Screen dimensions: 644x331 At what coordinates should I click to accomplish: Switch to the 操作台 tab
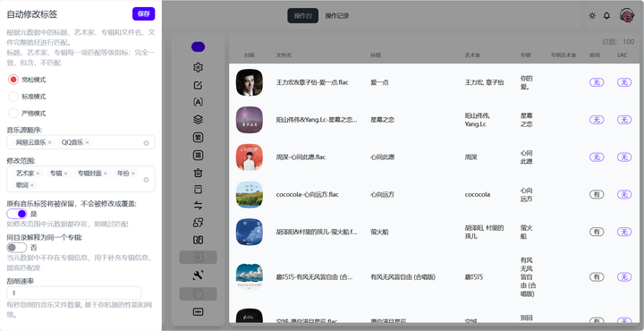pyautogui.click(x=302, y=16)
